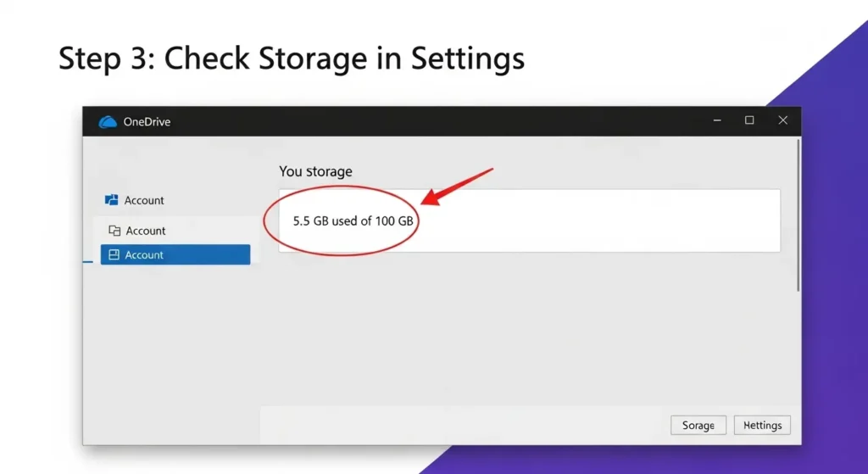Click the OneDrive cloud icon in title bar
The width and height of the screenshot is (868, 474).
click(108, 121)
